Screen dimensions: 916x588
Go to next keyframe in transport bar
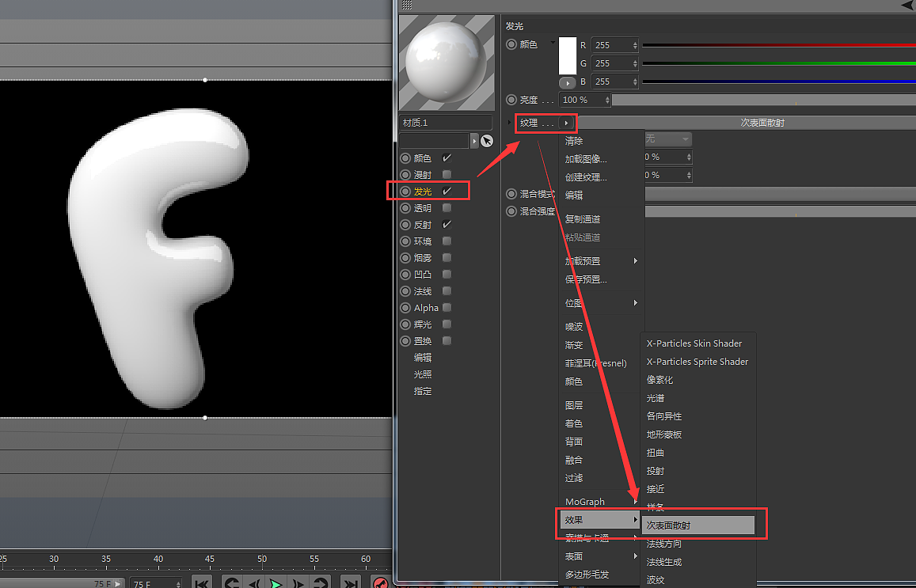click(320, 582)
